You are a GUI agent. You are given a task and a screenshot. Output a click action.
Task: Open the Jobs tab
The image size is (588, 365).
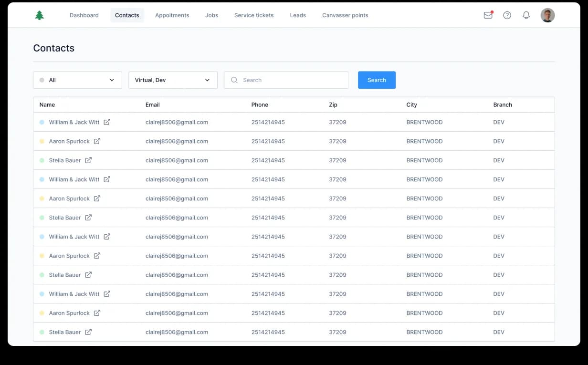[212, 15]
